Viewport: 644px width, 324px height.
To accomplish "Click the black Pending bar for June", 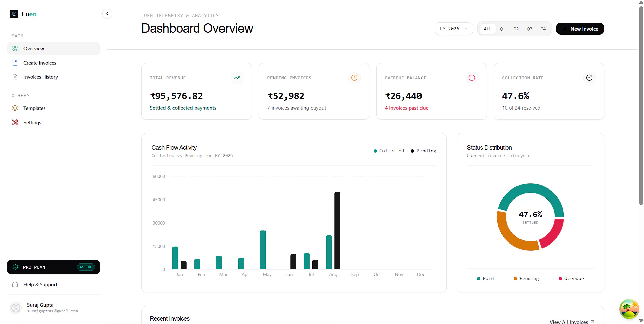I will coord(293,262).
